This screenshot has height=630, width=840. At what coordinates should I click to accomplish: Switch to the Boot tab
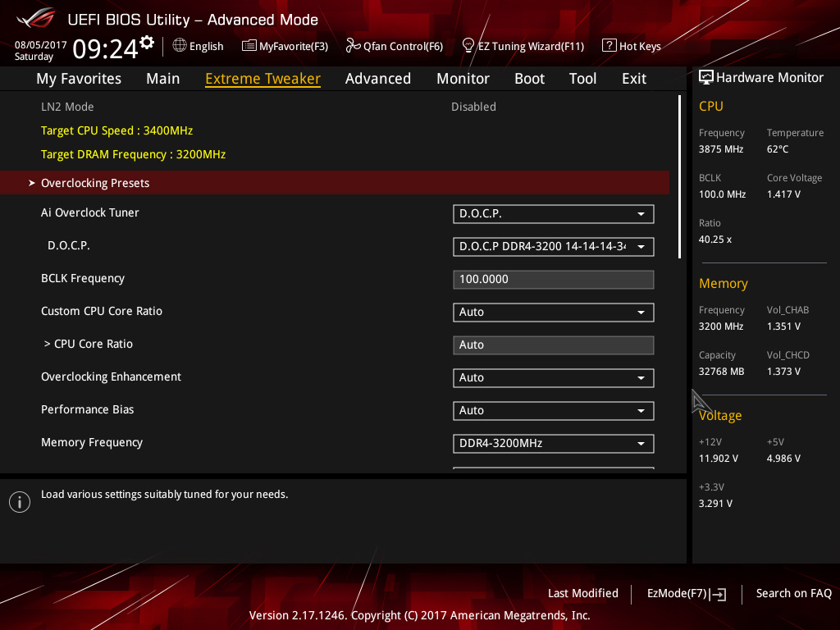(x=529, y=79)
